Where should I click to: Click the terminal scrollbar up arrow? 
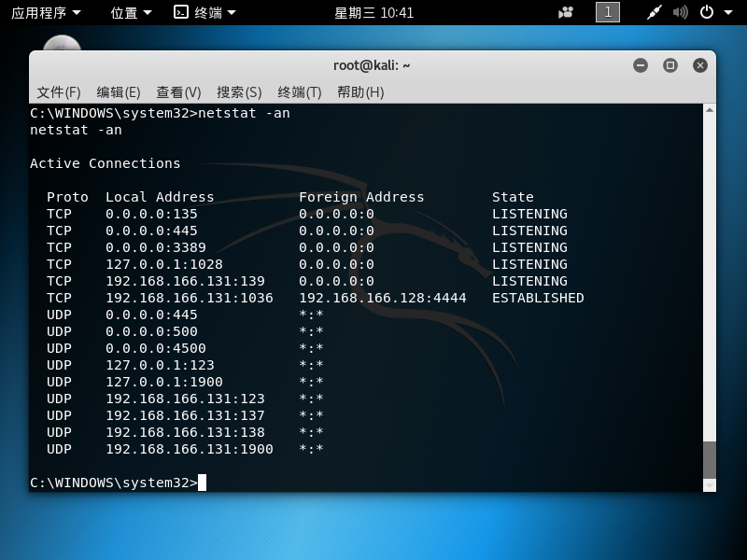[x=710, y=110]
